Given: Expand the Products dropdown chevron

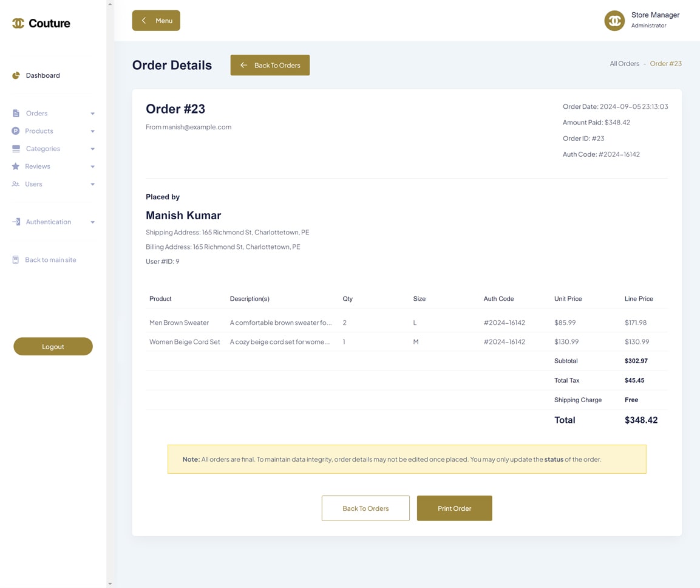Looking at the screenshot, I should click(92, 131).
